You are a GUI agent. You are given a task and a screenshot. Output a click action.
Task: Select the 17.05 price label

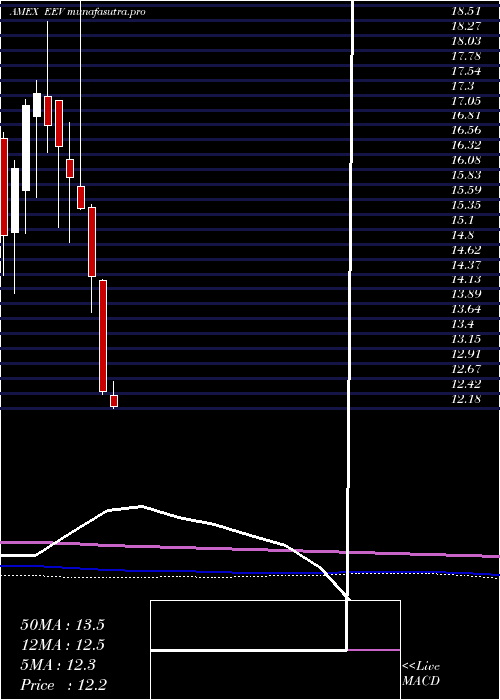(x=466, y=100)
